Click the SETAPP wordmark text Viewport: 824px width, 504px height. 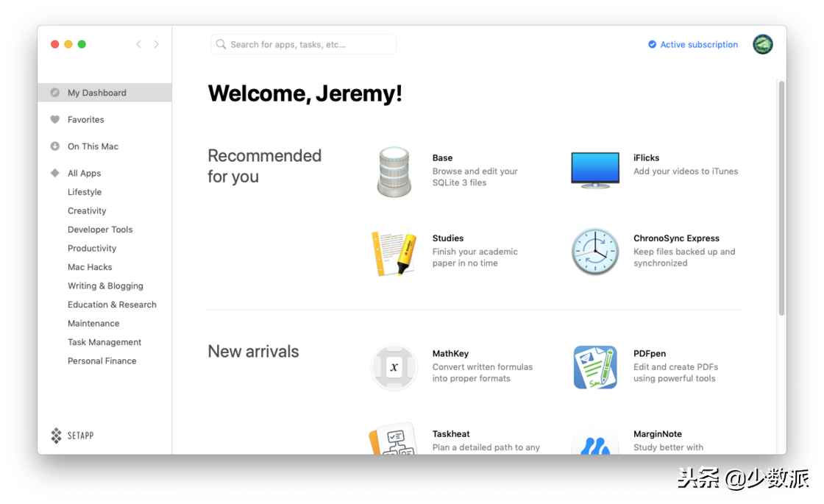tap(80, 436)
